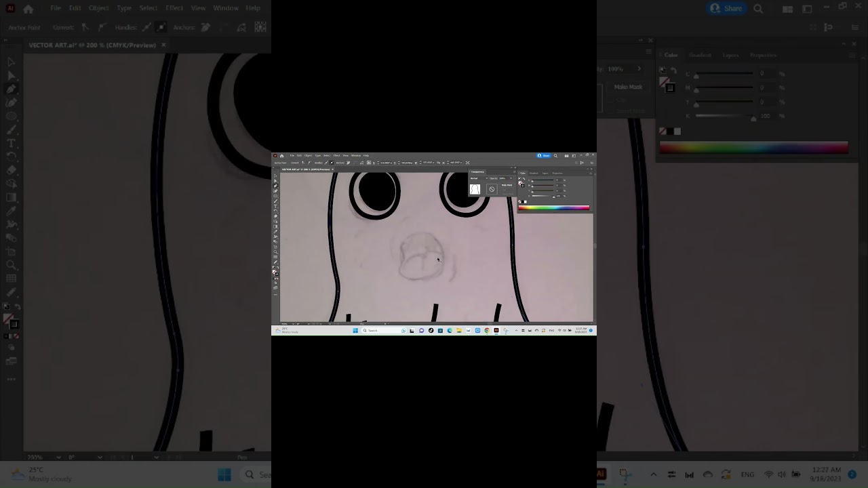
Task: Click the None swatch below the Color sliders
Action: (x=519, y=202)
